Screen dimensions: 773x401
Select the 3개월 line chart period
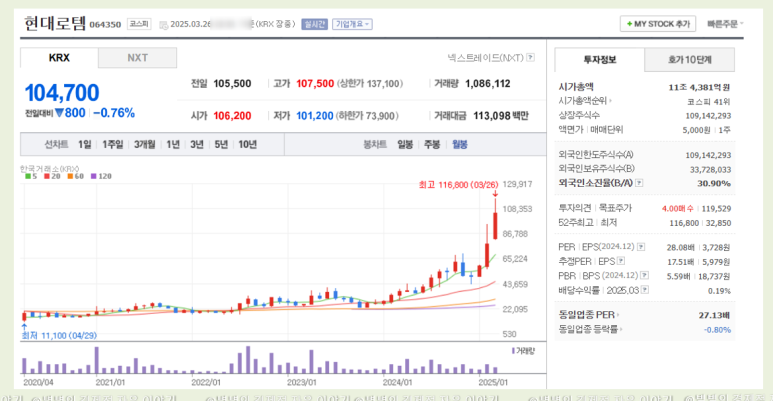point(144,145)
